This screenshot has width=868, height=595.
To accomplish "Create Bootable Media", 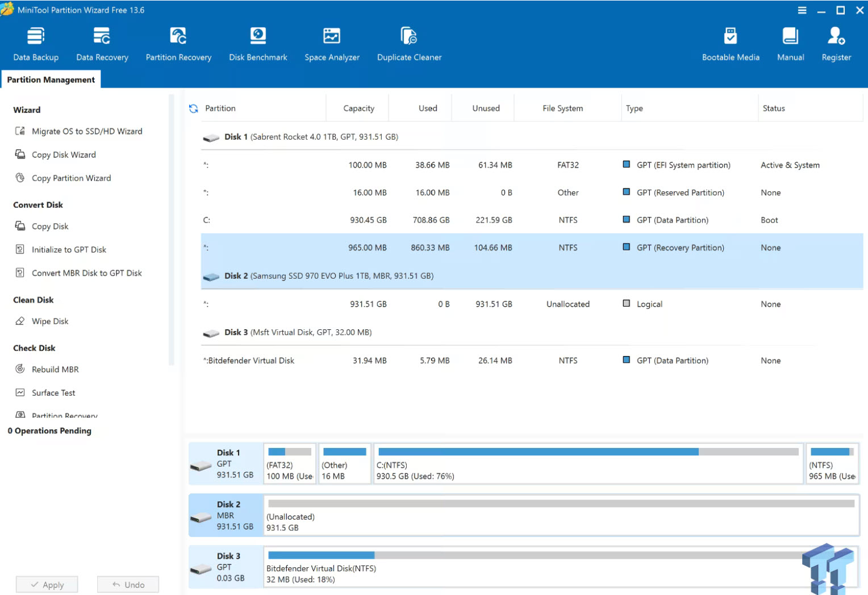I will click(731, 44).
